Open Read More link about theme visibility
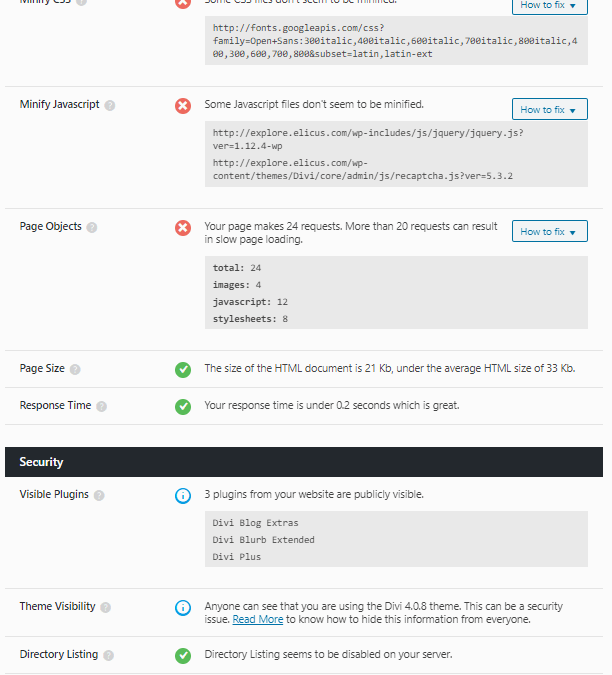Screen dimensions: 612x675 258,619
